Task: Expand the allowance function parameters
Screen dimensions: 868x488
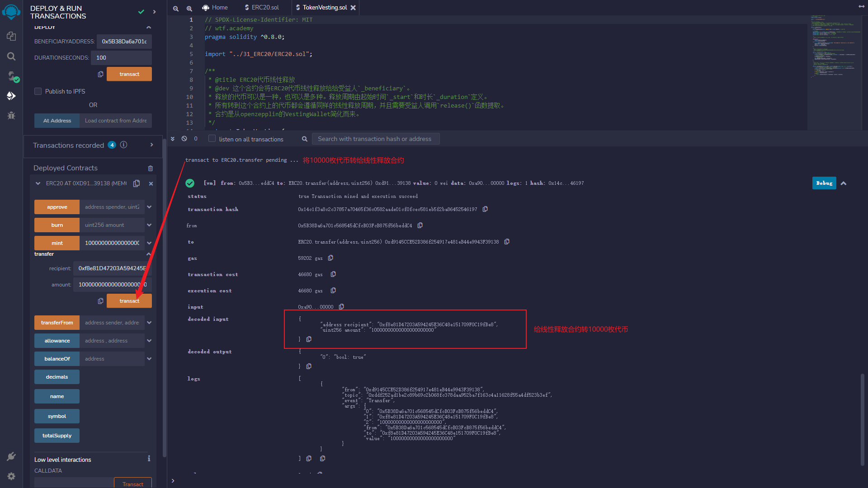Action: [149, 341]
